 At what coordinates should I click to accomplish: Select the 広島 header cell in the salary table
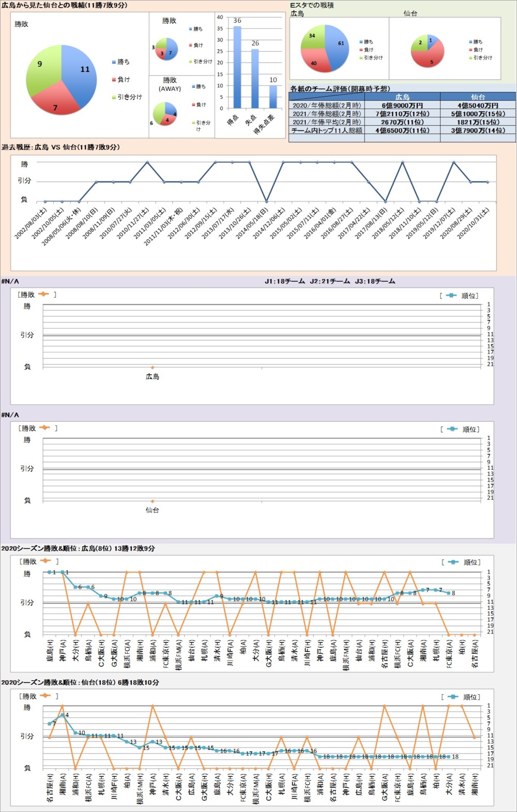click(x=402, y=97)
